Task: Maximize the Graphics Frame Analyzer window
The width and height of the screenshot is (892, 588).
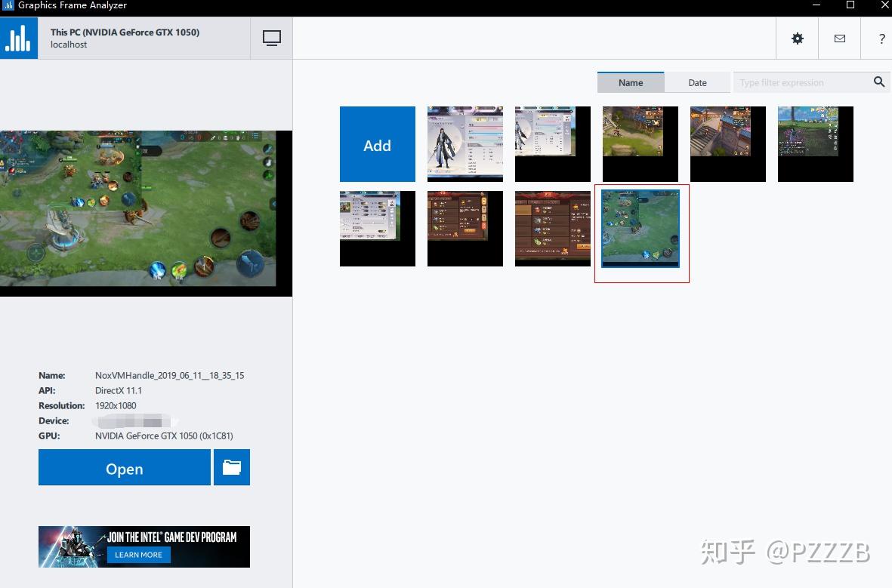Action: 850,5
